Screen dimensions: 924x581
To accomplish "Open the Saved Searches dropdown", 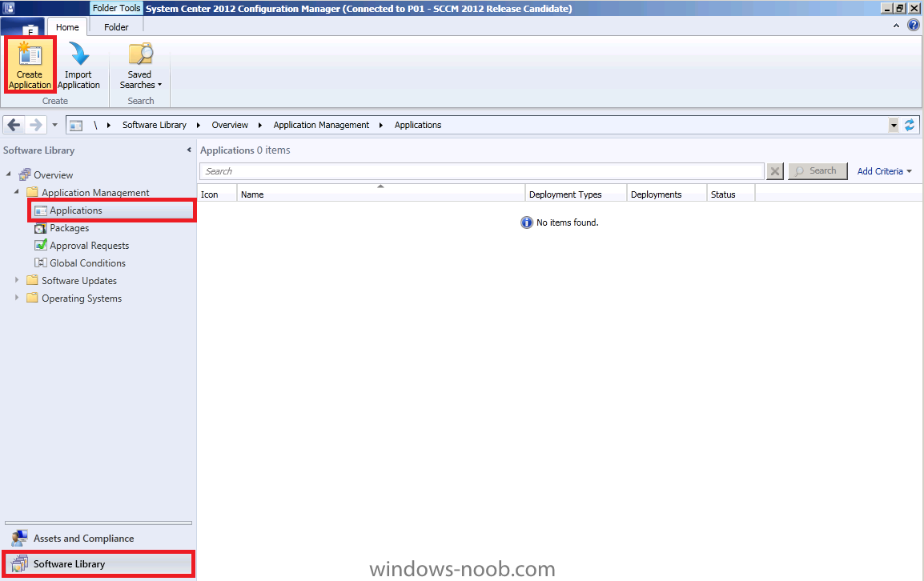I will (140, 65).
